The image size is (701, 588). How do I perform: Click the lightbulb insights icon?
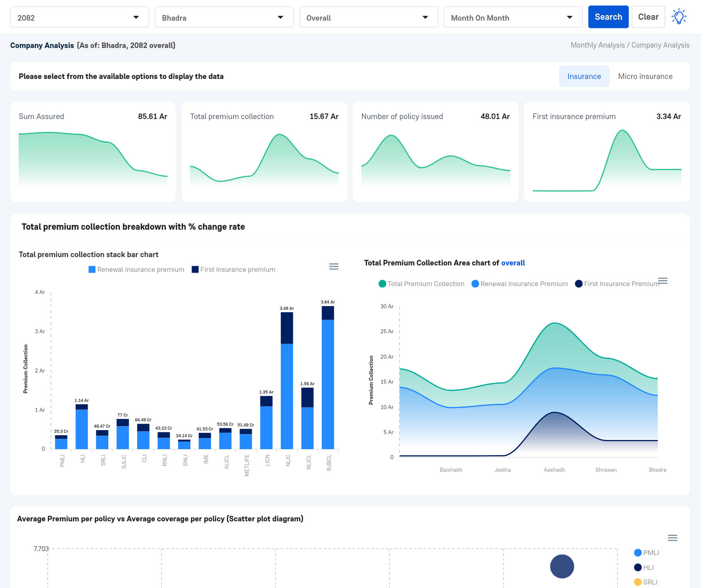(679, 16)
